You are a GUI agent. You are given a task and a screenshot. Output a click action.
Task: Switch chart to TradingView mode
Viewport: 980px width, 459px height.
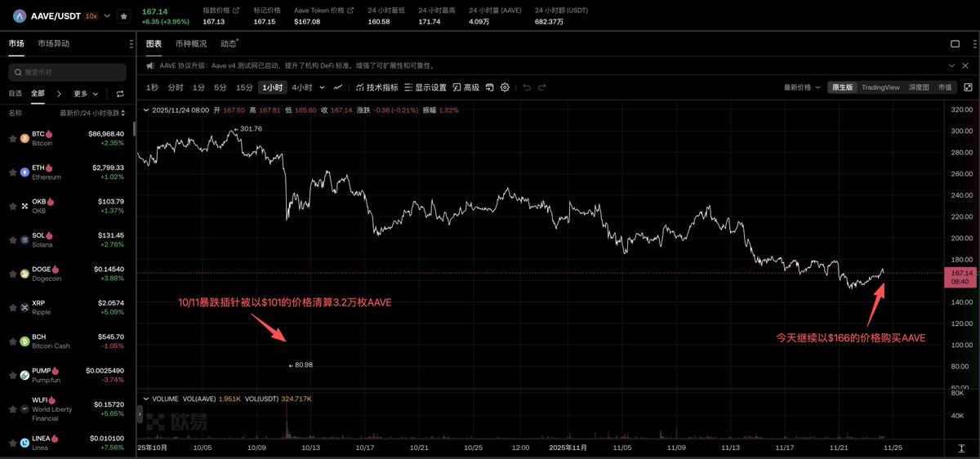tap(880, 87)
